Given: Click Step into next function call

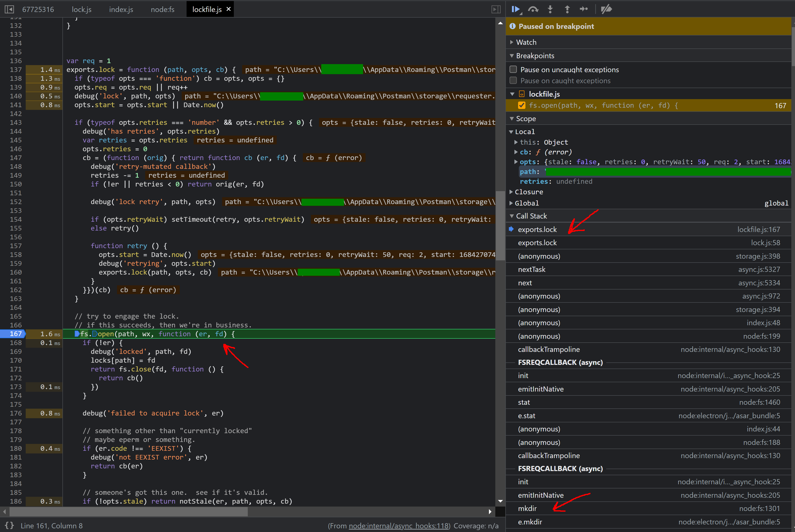Looking at the screenshot, I should pos(550,9).
